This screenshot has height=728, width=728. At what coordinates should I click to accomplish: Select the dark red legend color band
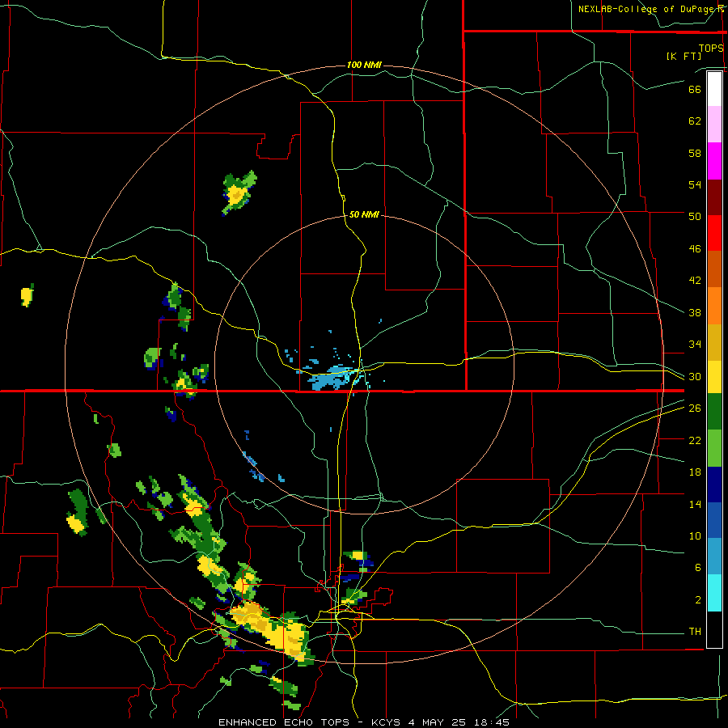pos(714,197)
